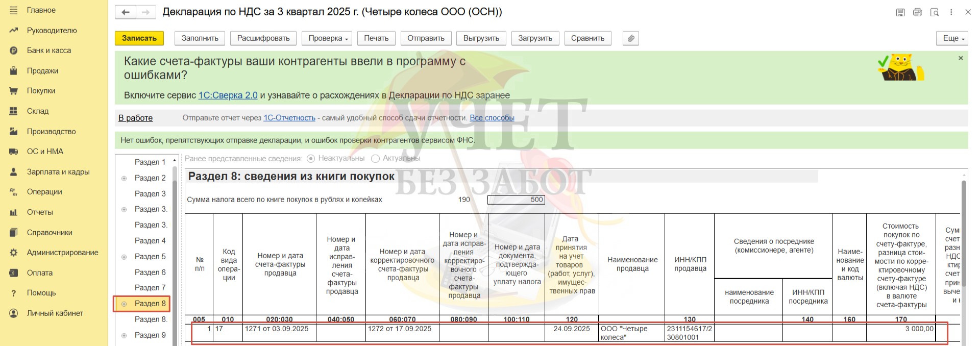This screenshot has height=346, width=980.
Task: Follow the 1С:Сверка 2.0 link
Action: pyautogui.click(x=228, y=95)
